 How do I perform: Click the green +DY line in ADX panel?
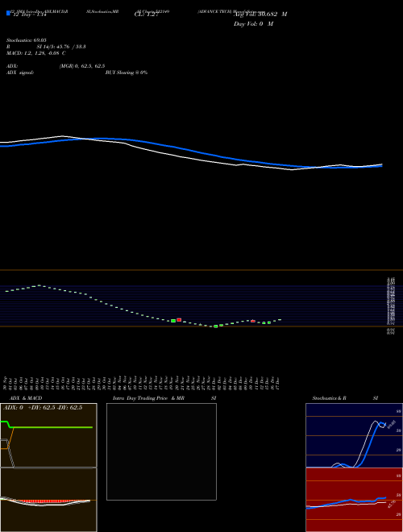(x=51, y=427)
